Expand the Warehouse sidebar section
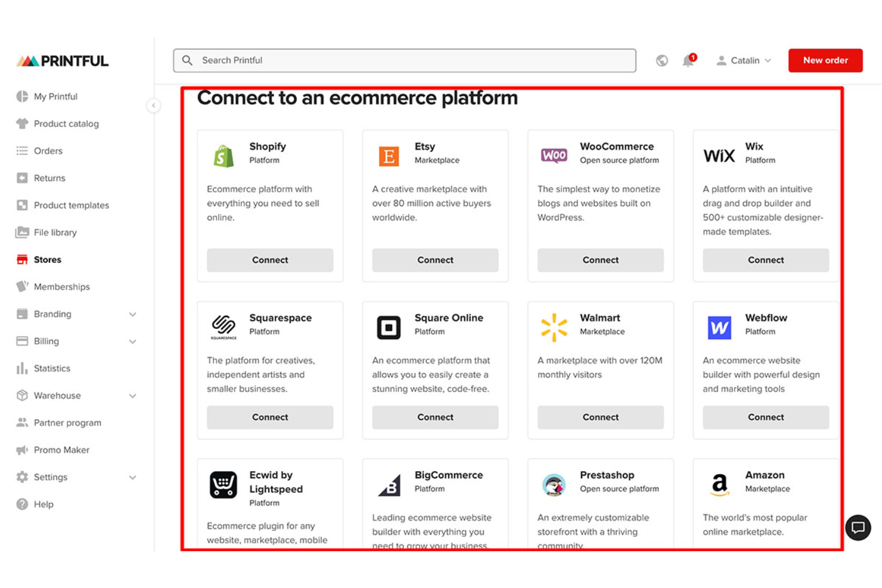 click(132, 395)
